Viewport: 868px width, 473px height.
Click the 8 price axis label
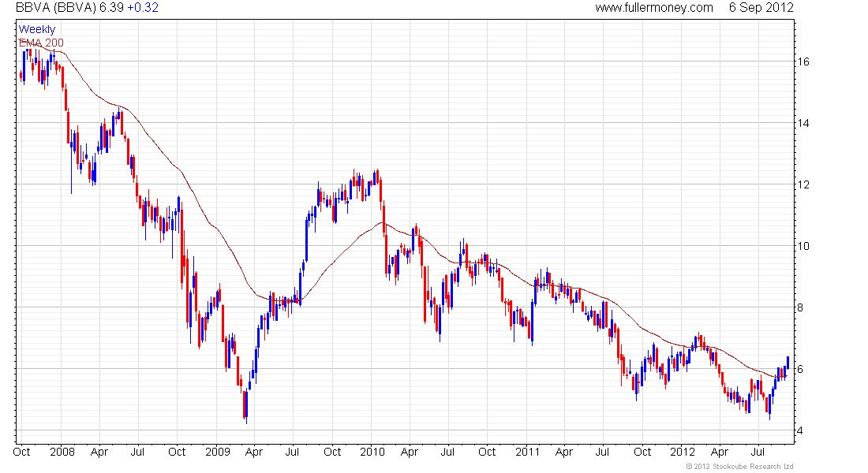pos(800,307)
